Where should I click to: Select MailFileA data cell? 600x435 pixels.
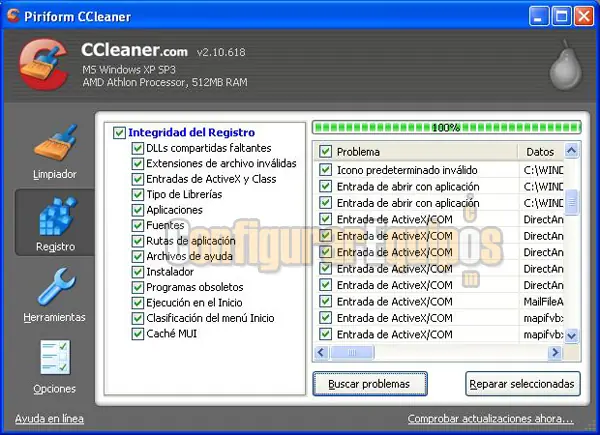click(x=543, y=301)
